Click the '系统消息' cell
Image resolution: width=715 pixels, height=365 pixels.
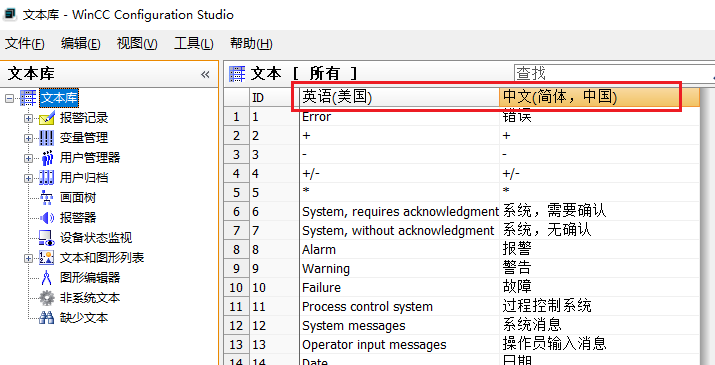pyautogui.click(x=600, y=326)
